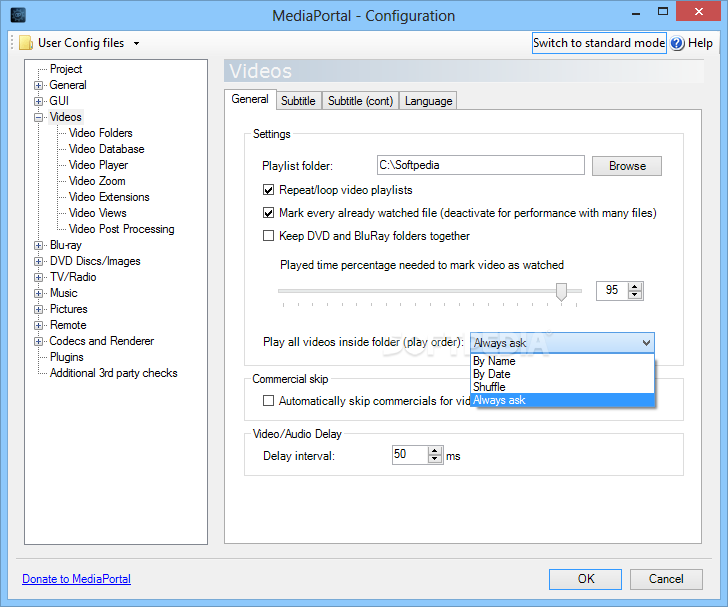Increase watched percentage with up arrow
The image size is (728, 607).
pos(635,287)
